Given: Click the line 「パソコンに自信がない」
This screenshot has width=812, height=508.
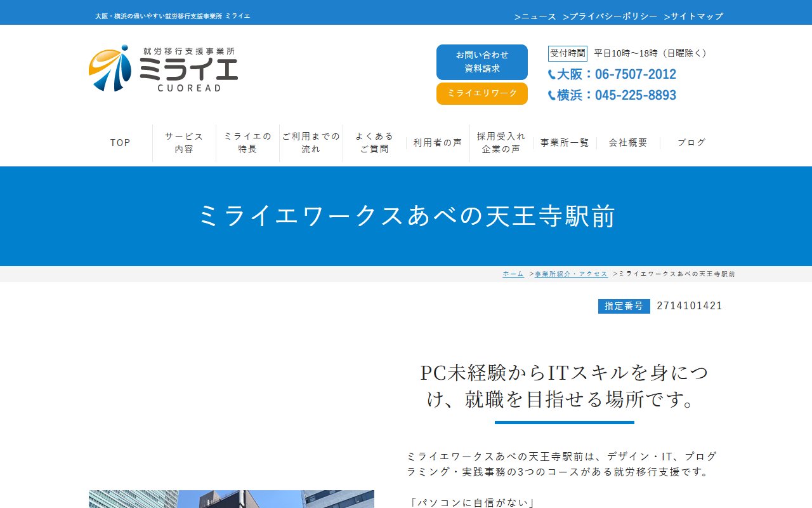Looking at the screenshot, I should tap(472, 502).
